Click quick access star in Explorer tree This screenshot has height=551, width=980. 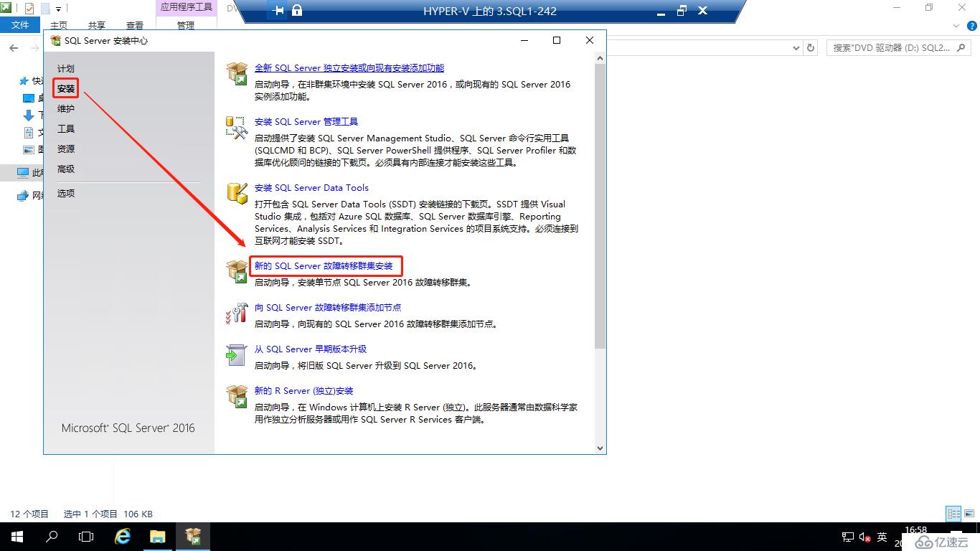click(x=24, y=82)
